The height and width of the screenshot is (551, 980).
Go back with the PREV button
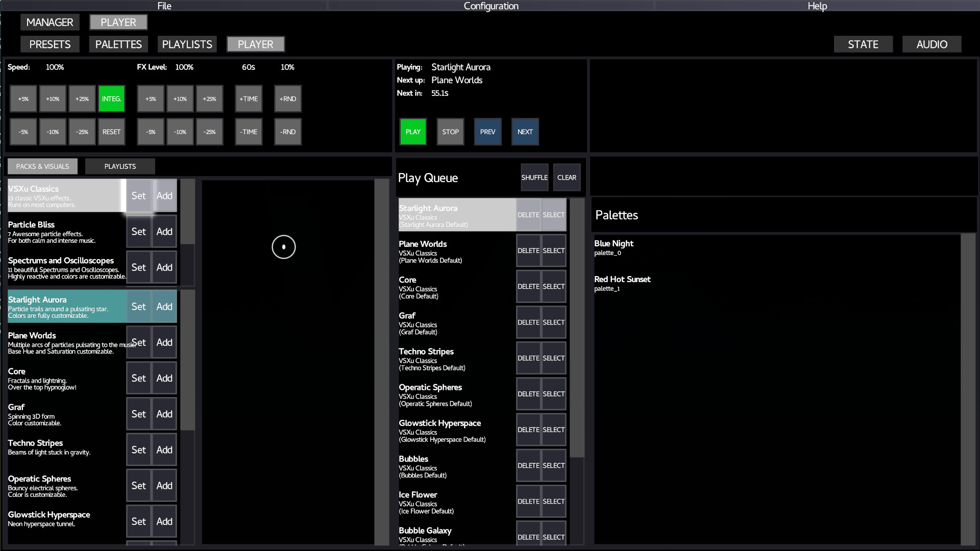point(487,132)
